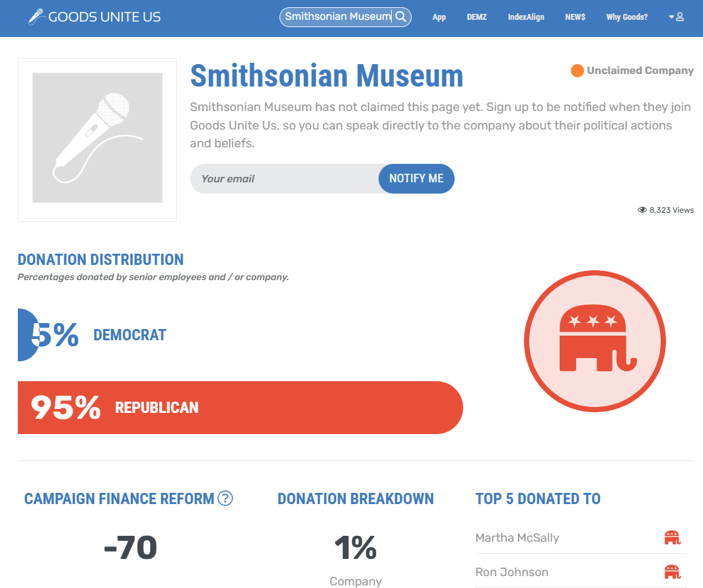703x588 pixels.
Task: Click the Campaign Finance Reform help icon
Action: coord(225,498)
